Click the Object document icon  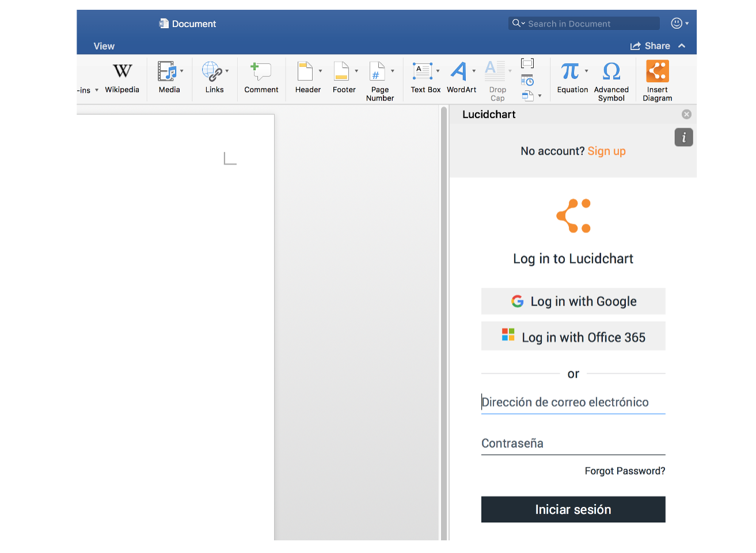coord(527,96)
